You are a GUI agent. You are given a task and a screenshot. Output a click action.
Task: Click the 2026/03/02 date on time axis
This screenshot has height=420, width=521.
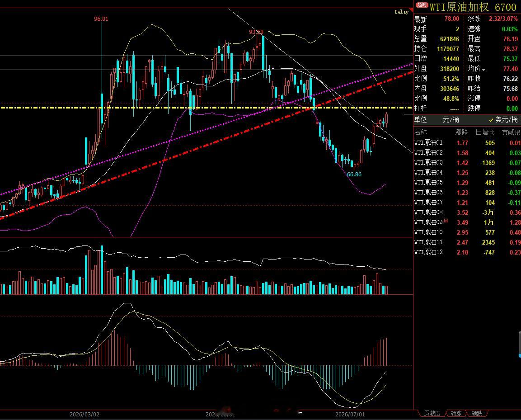coord(84,414)
